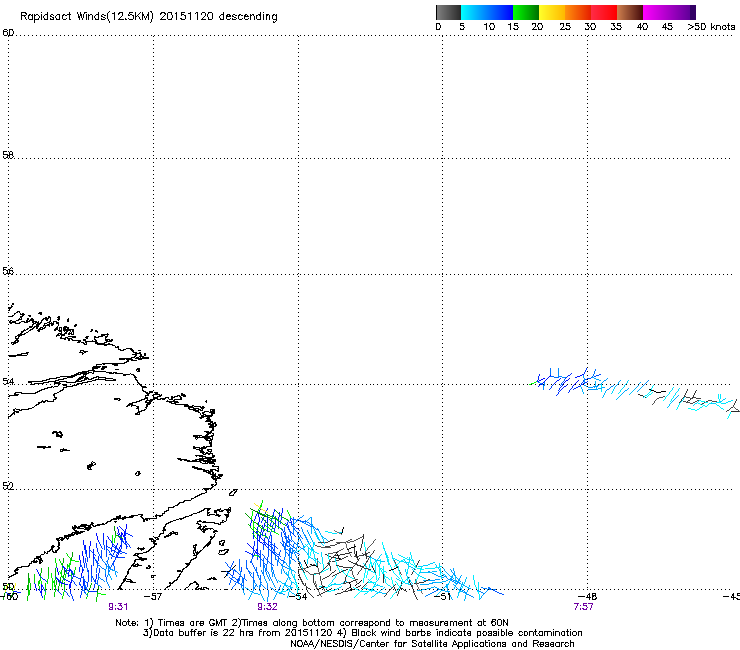Click the '>50 knots' legend label
The width and height of the screenshot is (740, 650).
pyautogui.click(x=711, y=27)
